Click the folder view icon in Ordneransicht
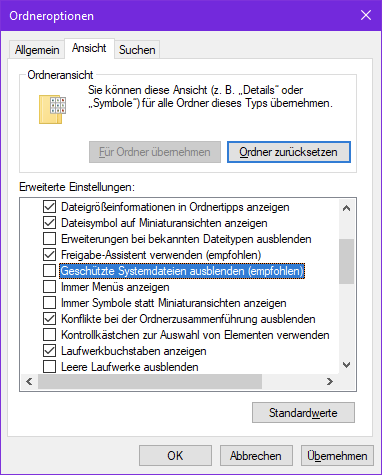382x475 pixels. 52,110
